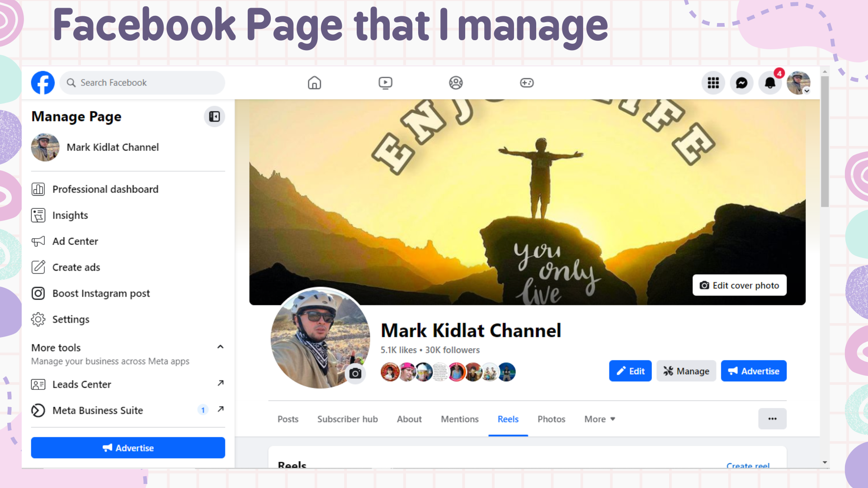Switch to the Photos tab

pos(551,419)
